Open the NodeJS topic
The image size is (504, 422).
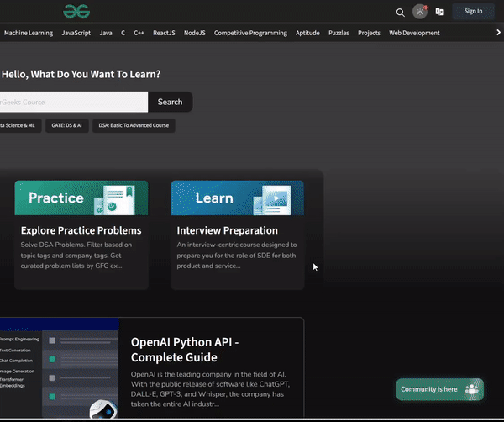point(195,33)
